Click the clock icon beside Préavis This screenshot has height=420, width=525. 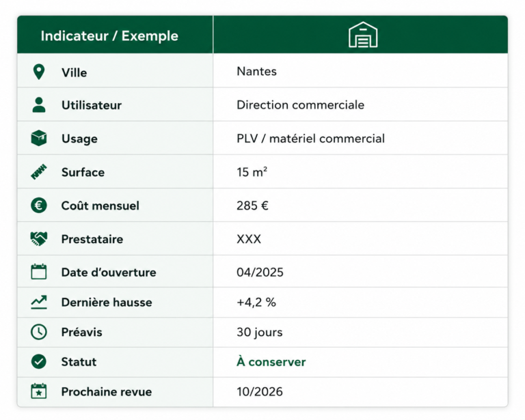tap(39, 332)
